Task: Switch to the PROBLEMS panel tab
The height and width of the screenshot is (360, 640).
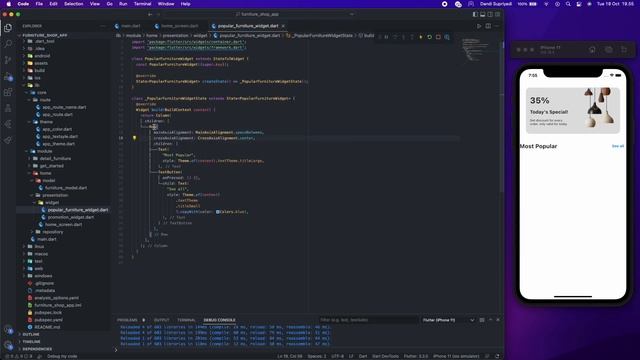Action: pos(127,320)
